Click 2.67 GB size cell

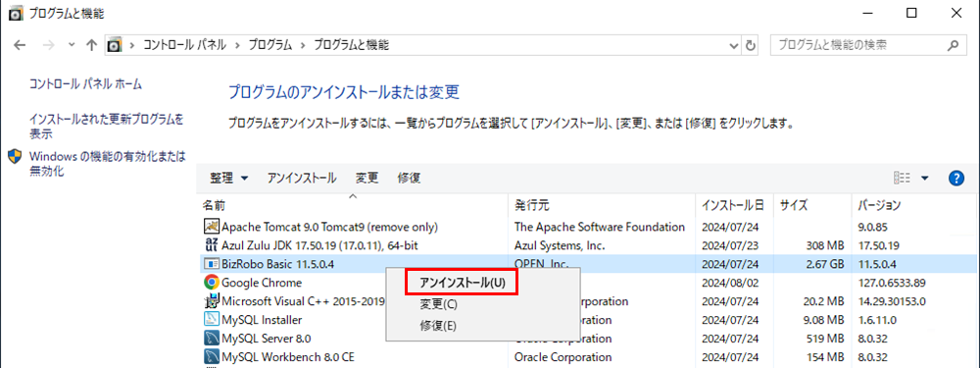click(824, 264)
